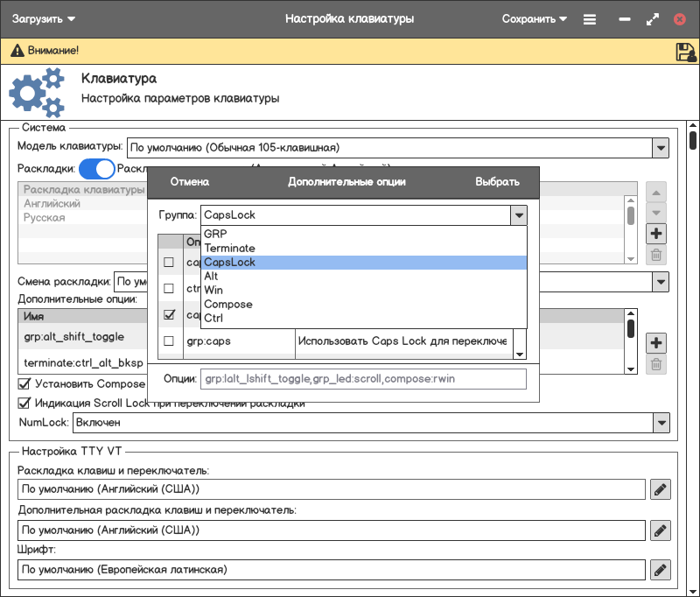The height and width of the screenshot is (597, 700).
Task: Click the Cancel button in dialog
Action: [190, 182]
